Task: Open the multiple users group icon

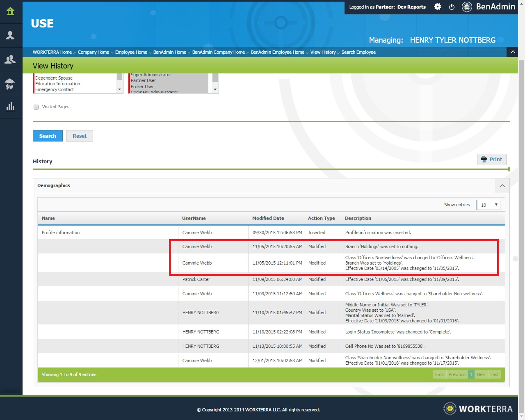Action: [x=11, y=59]
